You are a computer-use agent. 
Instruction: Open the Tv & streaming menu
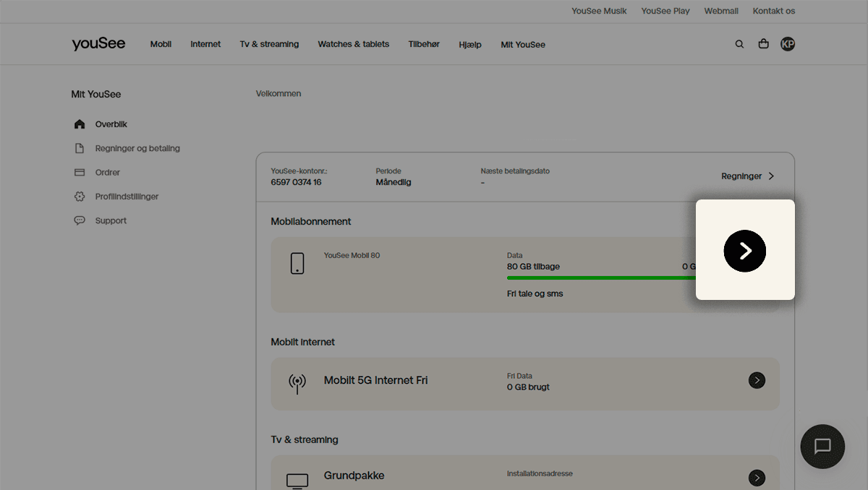coord(269,44)
